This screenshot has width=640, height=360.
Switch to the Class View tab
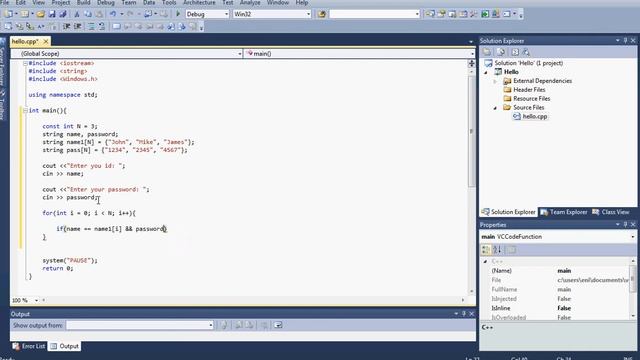click(x=611, y=212)
